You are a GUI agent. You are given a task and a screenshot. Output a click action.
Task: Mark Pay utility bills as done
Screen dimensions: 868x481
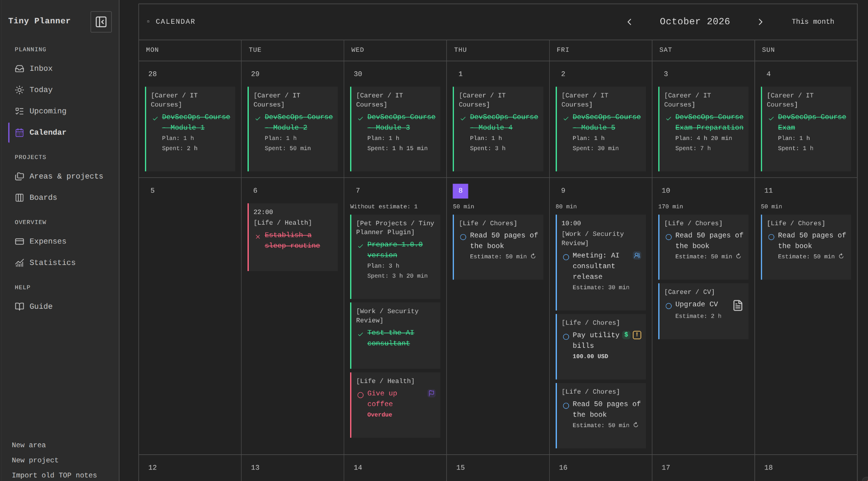click(x=566, y=337)
